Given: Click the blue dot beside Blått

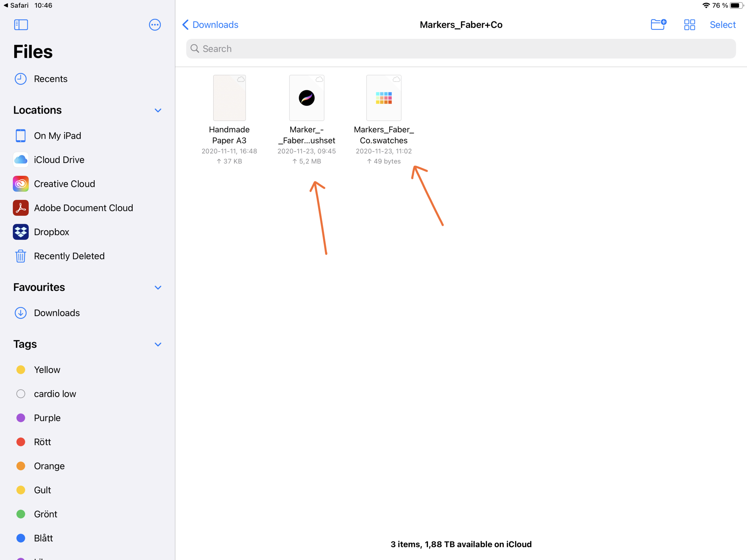Looking at the screenshot, I should coord(21,538).
